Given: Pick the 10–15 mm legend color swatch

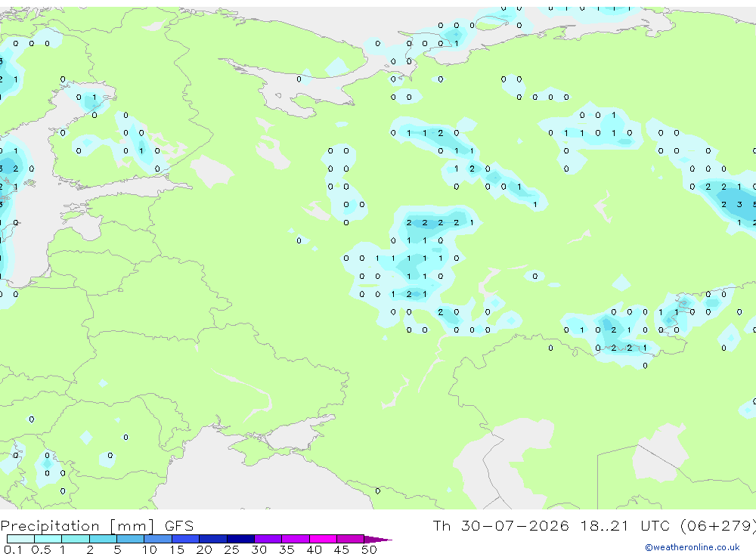Looking at the screenshot, I should [158, 539].
